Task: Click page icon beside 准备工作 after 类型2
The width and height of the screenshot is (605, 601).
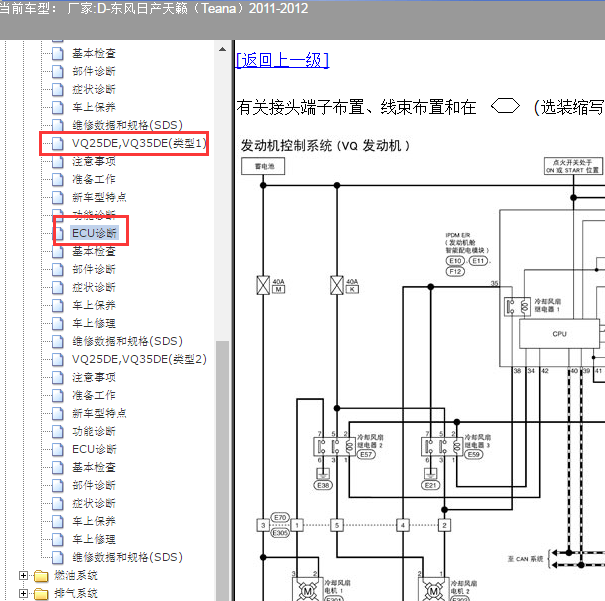Action: click(x=57, y=395)
